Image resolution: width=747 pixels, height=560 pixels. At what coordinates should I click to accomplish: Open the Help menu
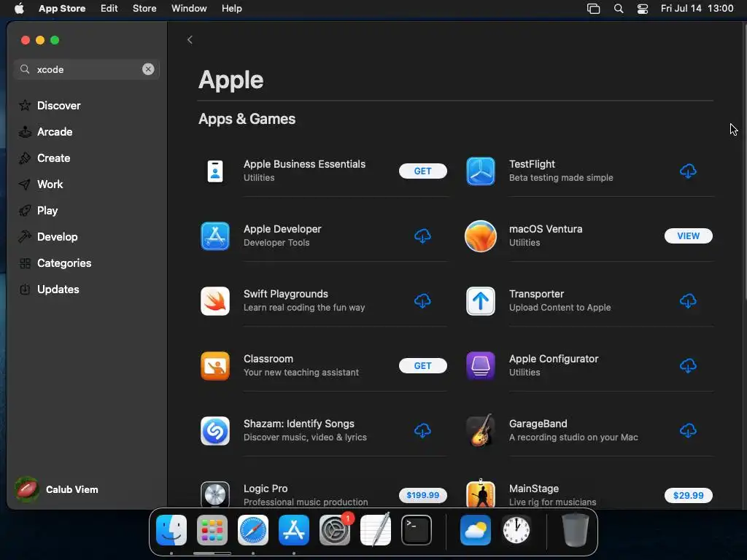point(231,8)
